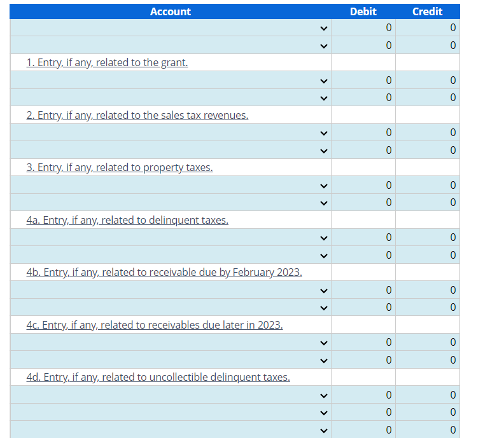Click the credit field directly above the sales tax label
This screenshot has width=504, height=438.
[428, 97]
